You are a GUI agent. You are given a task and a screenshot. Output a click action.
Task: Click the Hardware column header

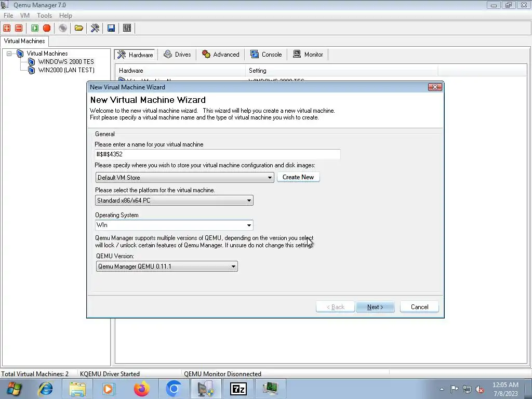(x=180, y=71)
